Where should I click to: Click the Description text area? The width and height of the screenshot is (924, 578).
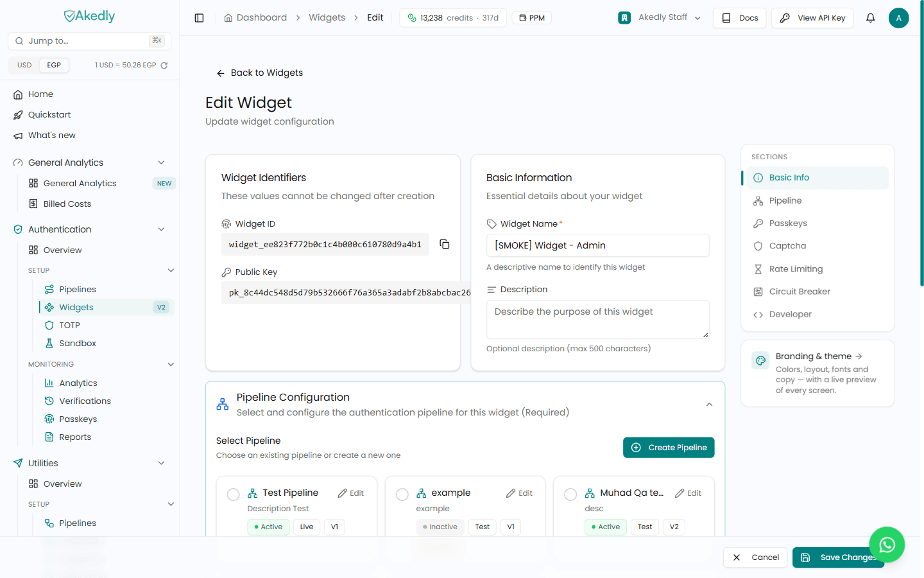tap(598, 319)
